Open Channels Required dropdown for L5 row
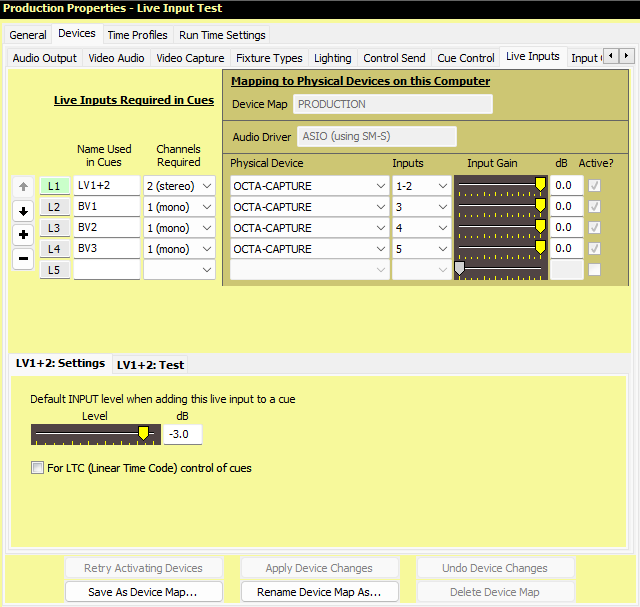The height and width of the screenshot is (607, 640). [x=179, y=270]
